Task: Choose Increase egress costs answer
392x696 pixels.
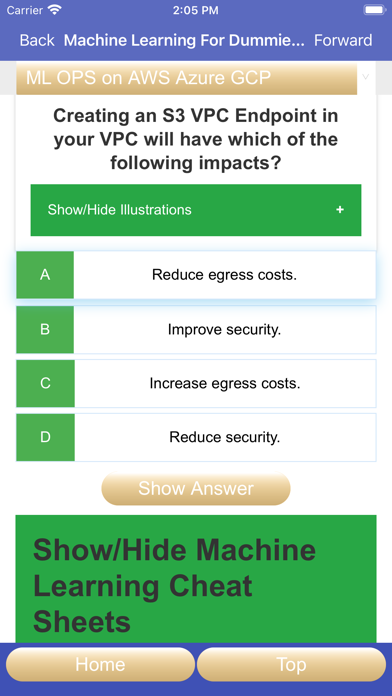Action: click(x=225, y=384)
